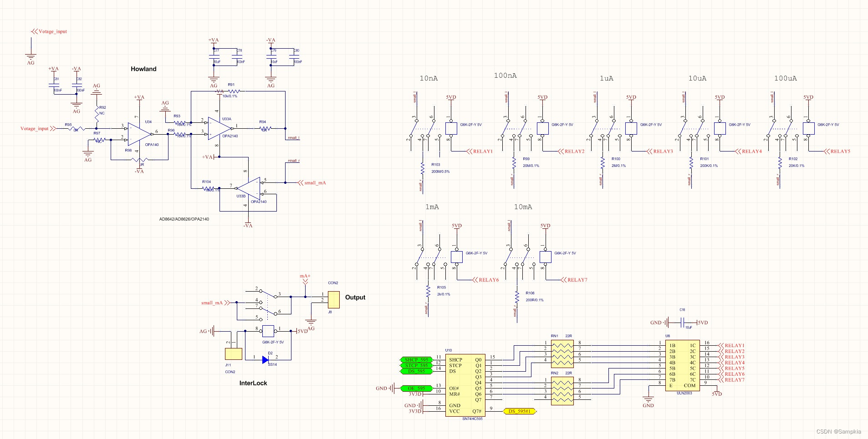Viewport: 868px width, 439px height.
Task: Select the RN1 22R resistor network
Action: tap(562, 354)
